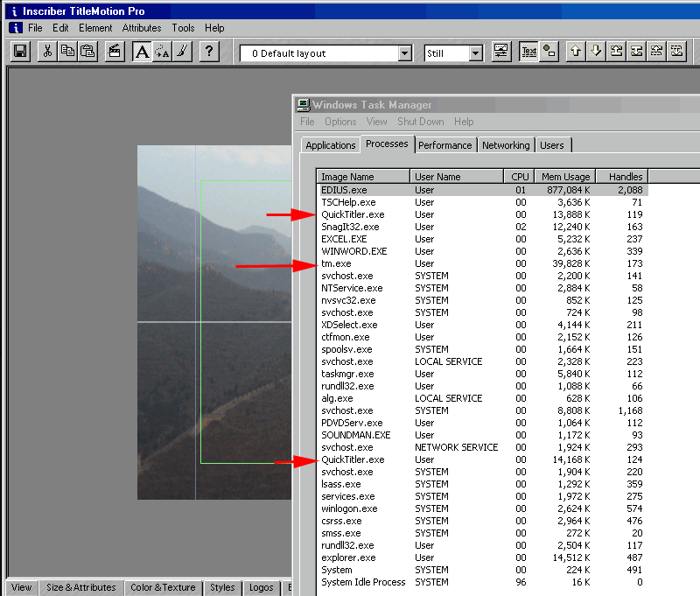This screenshot has width=700, height=596.
Task: Click the send to back layer icon
Action: point(637,52)
